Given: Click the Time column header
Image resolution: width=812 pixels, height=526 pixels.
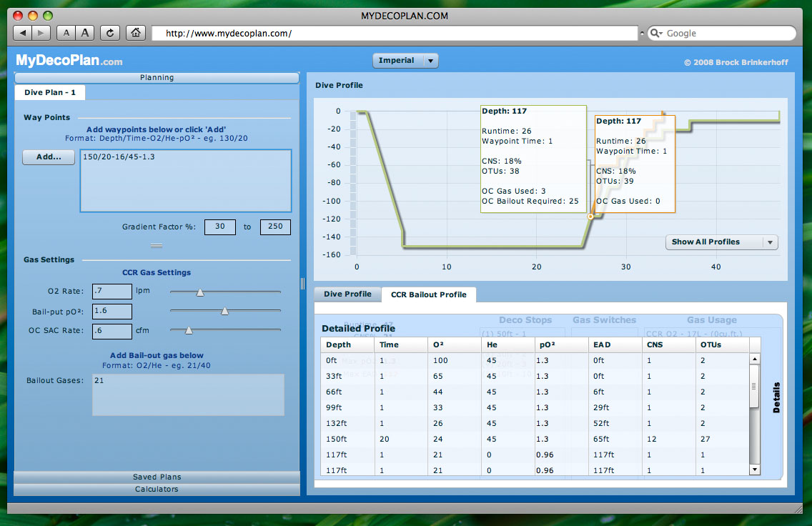Looking at the screenshot, I should pos(401,344).
